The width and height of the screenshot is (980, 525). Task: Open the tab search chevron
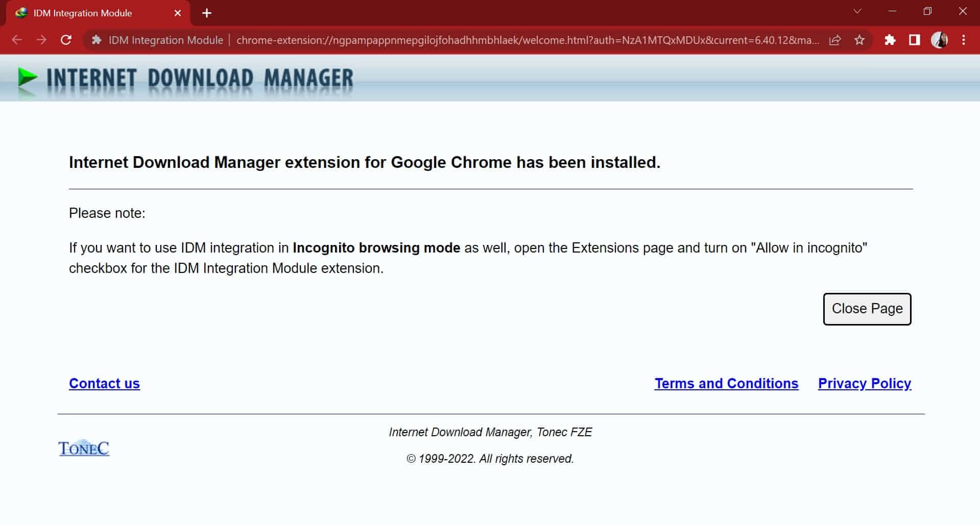tap(857, 11)
